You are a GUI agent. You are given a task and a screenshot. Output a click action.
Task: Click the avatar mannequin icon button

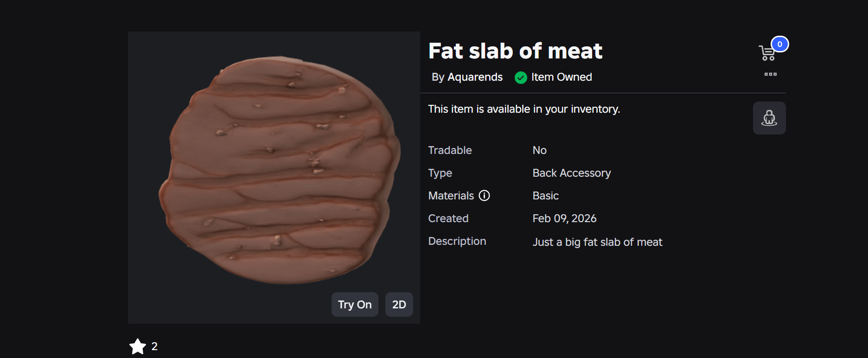(769, 118)
